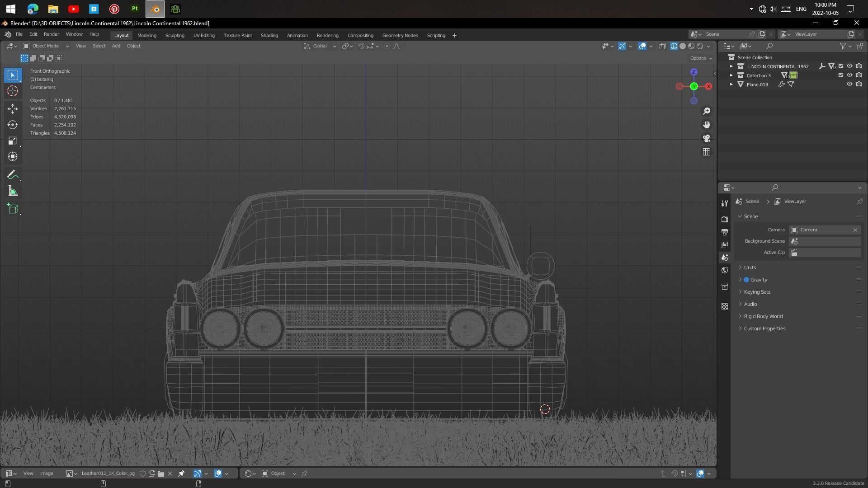Viewport: 868px width, 488px height.
Task: Open viewport Options dropdown
Action: click(701, 58)
